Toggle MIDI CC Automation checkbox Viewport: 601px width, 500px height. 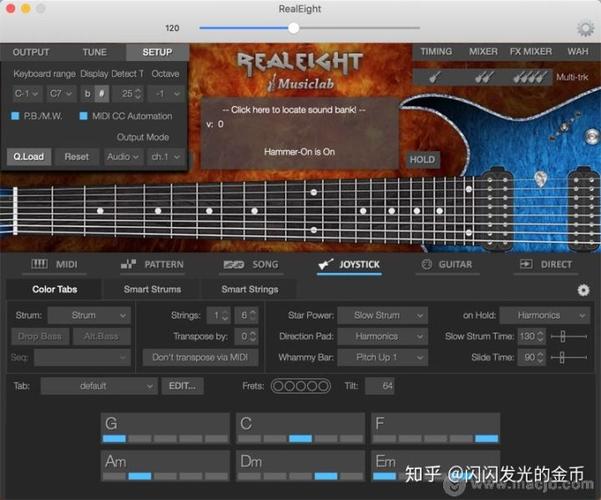point(83,116)
